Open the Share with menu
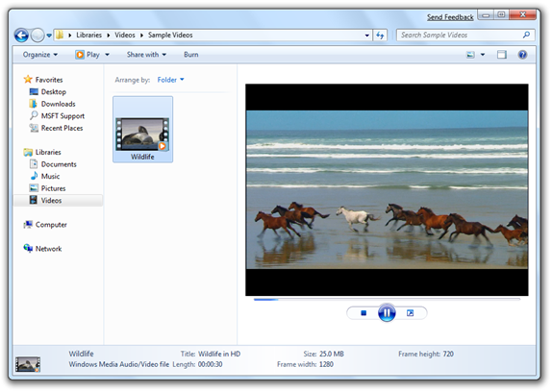This screenshot has height=392, width=552. tap(146, 55)
